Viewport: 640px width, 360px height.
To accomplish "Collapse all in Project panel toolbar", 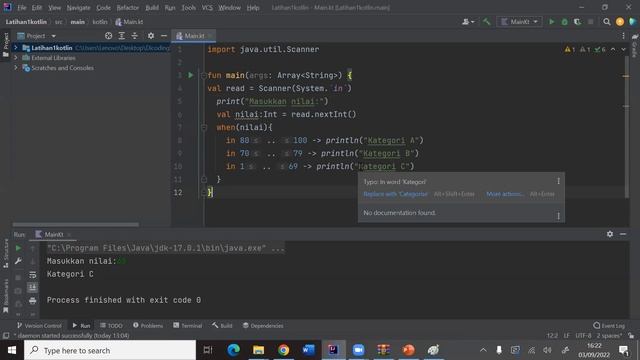I will coord(134,36).
